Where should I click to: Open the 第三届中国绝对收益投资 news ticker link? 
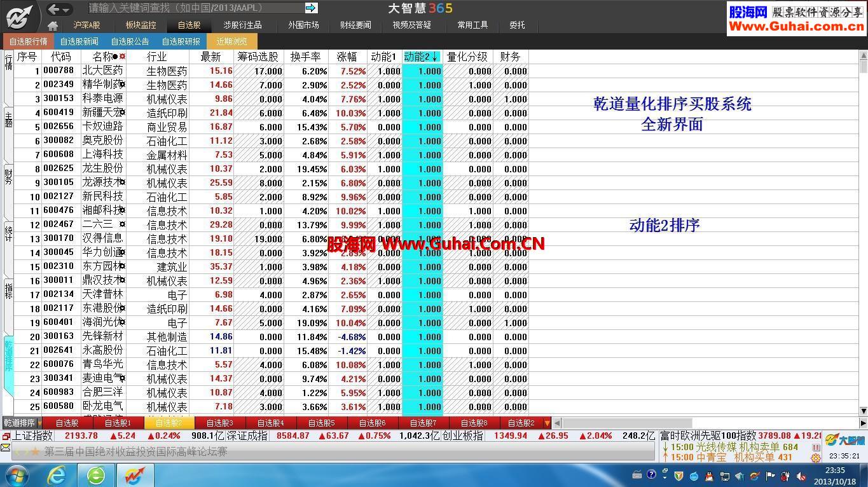pos(135,451)
